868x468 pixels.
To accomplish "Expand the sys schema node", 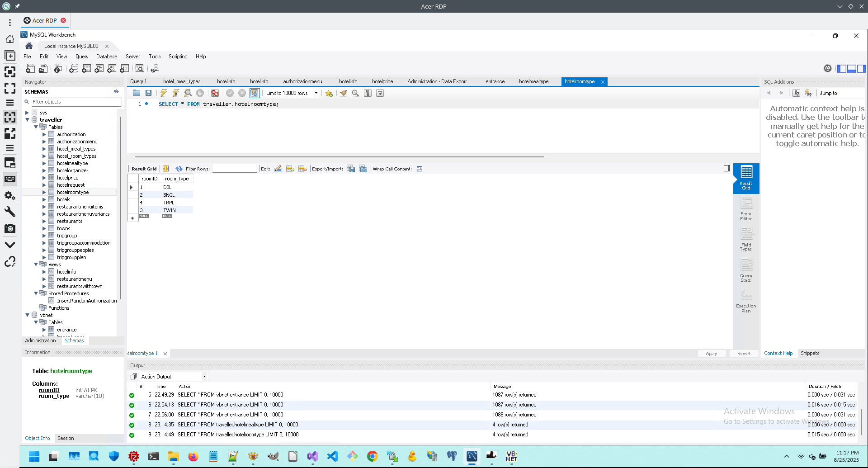I will (27, 113).
